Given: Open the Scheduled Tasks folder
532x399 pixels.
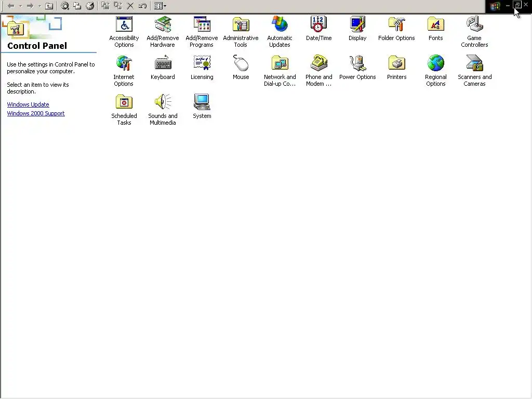Looking at the screenshot, I should click(124, 110).
